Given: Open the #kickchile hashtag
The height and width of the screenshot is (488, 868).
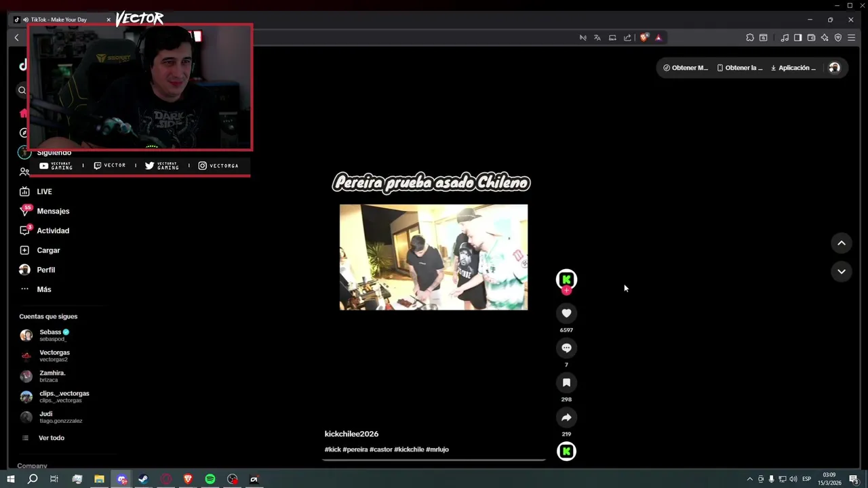Looking at the screenshot, I should pyautogui.click(x=409, y=449).
